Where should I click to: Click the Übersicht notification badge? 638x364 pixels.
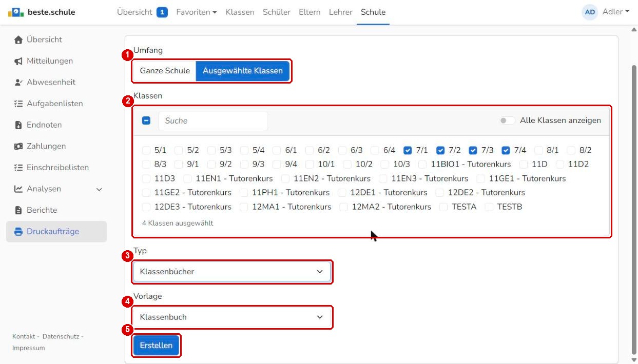point(162,12)
